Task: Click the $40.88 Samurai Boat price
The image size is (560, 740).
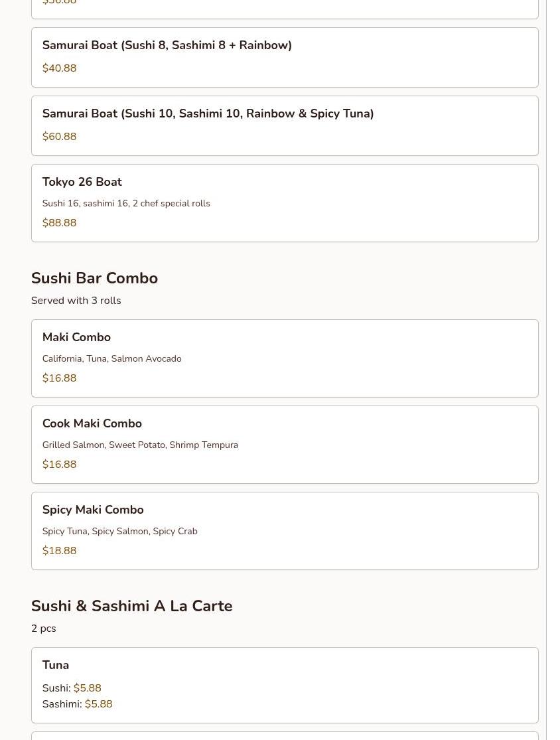Action: (x=59, y=68)
